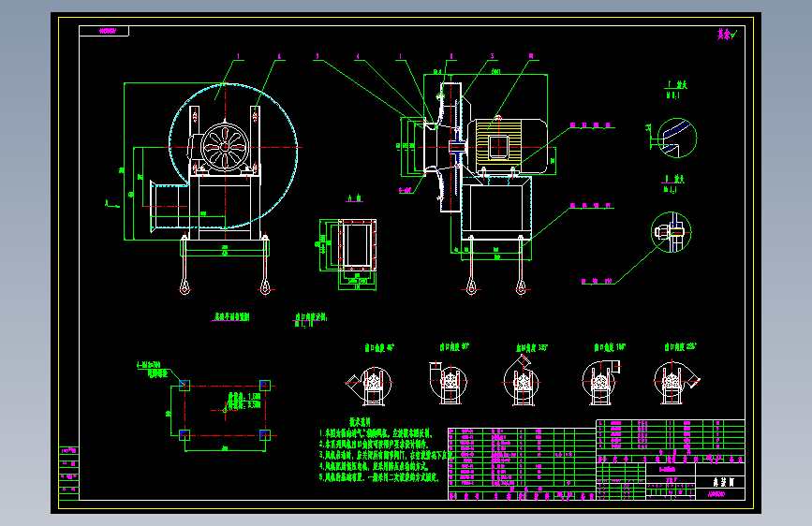The height and width of the screenshot is (526, 812).
Task: Select the lower magenta fastener callout near frame
Action: click(590, 206)
